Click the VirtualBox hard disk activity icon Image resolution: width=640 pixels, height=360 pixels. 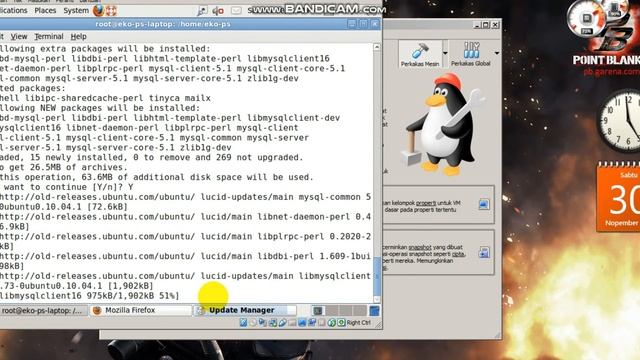[243, 322]
